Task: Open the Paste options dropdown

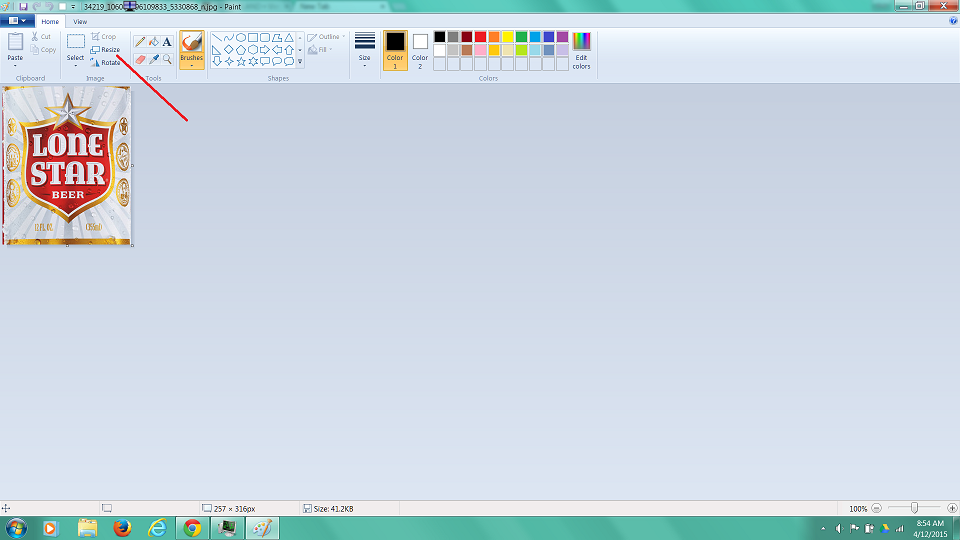Action: click(x=15, y=66)
